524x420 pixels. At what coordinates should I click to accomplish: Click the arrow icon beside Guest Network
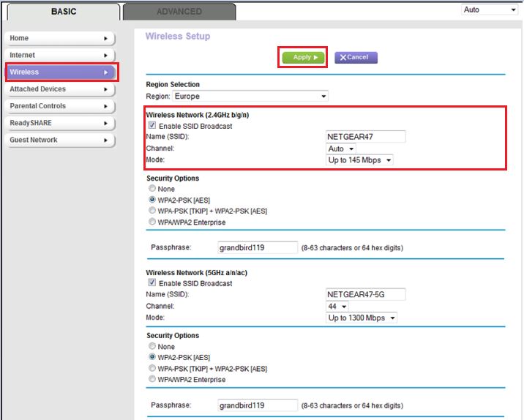(x=105, y=140)
